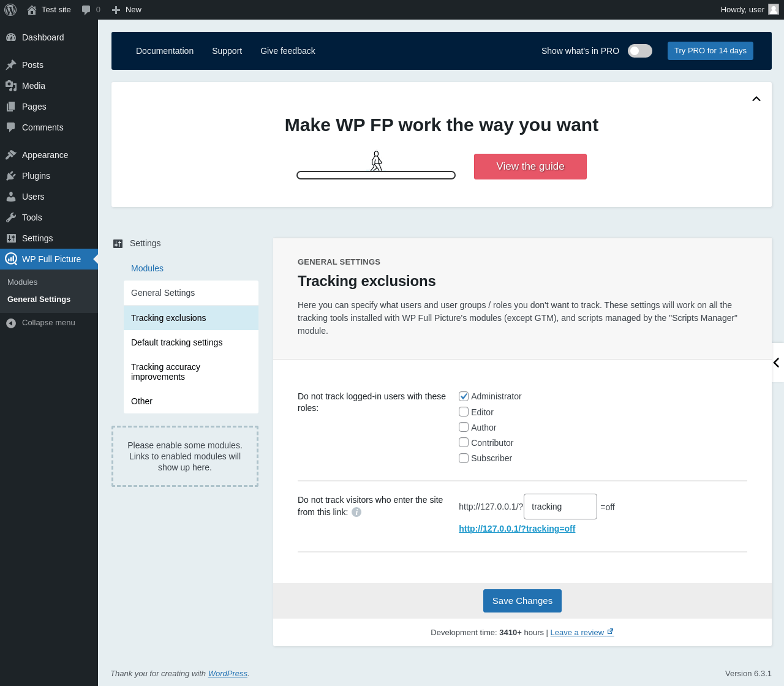Click the settings sliders icon above Modules
This screenshot has height=686, width=784.
coord(118,244)
